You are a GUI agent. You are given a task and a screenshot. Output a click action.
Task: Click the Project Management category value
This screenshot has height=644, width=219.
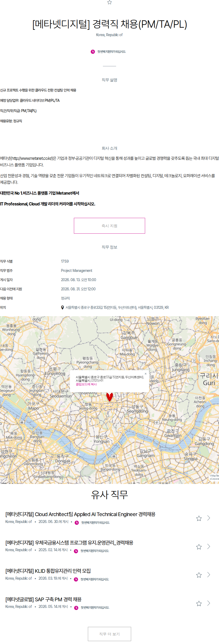coord(77,271)
